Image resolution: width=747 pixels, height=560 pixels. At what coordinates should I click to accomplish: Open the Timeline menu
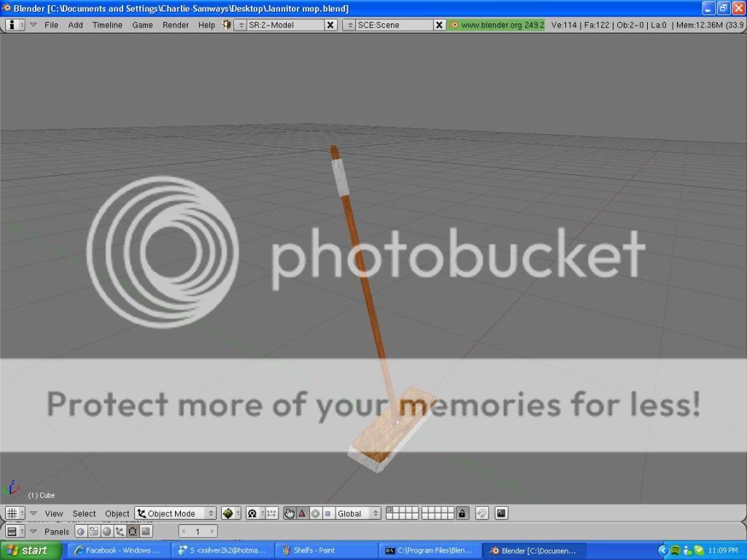(107, 25)
